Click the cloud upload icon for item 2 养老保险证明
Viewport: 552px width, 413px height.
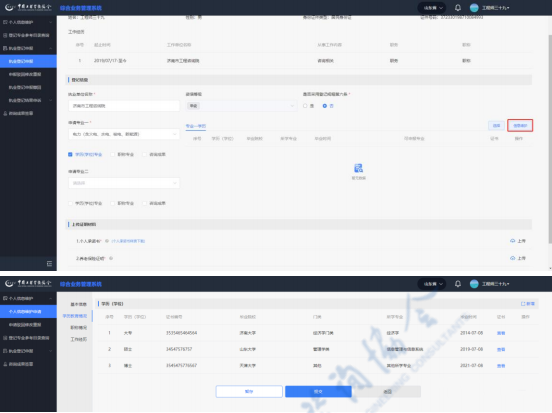tap(512, 258)
